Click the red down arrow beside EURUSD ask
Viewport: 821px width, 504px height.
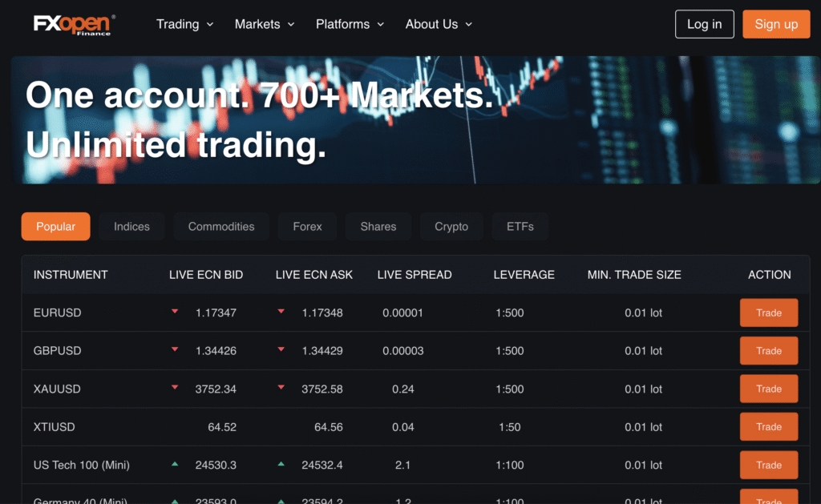pos(281,312)
